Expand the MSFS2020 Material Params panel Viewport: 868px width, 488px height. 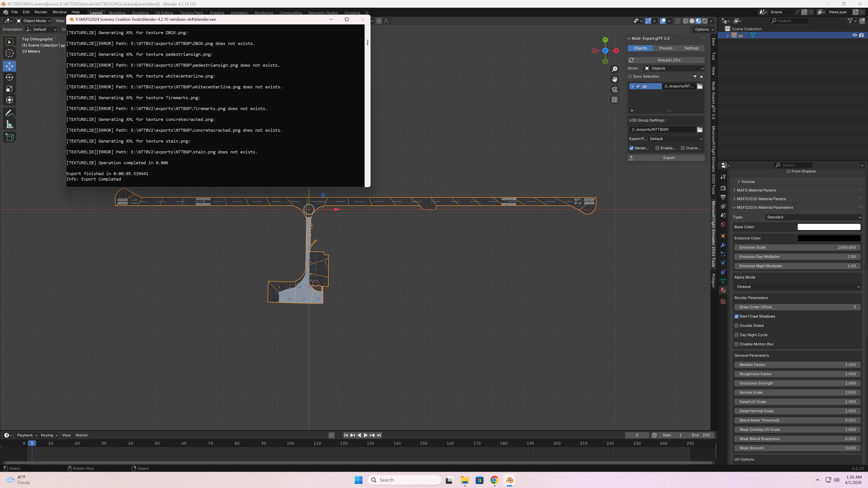761,199
